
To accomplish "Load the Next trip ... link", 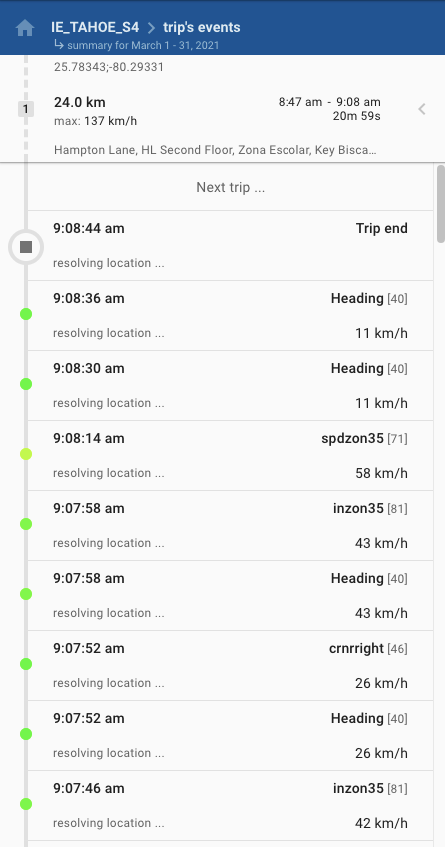I will (231, 187).
